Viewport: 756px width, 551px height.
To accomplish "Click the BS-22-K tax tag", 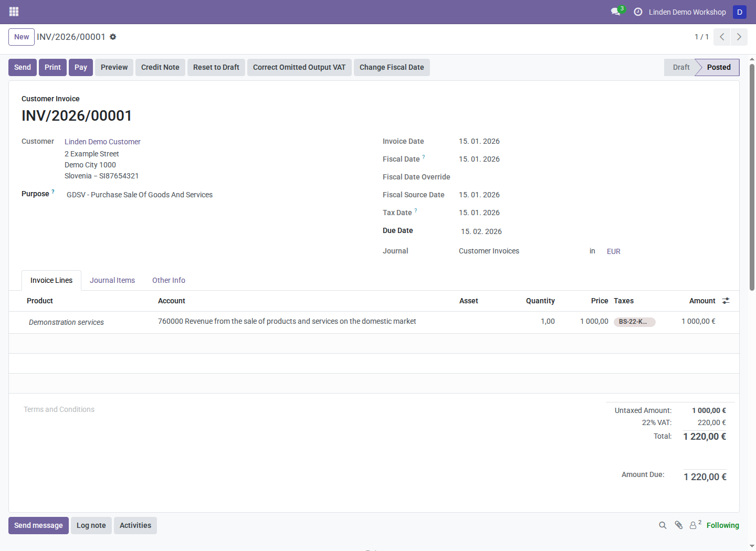I will click(634, 322).
